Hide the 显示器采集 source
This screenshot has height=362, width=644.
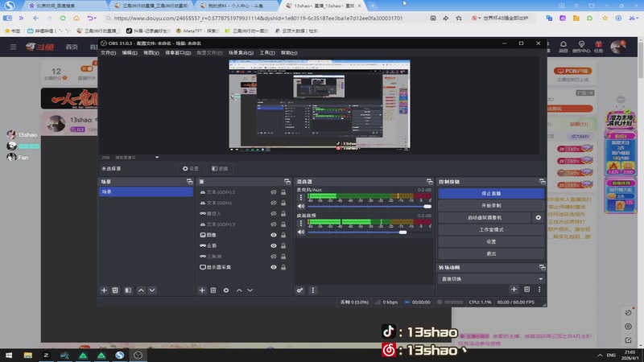[274, 267]
